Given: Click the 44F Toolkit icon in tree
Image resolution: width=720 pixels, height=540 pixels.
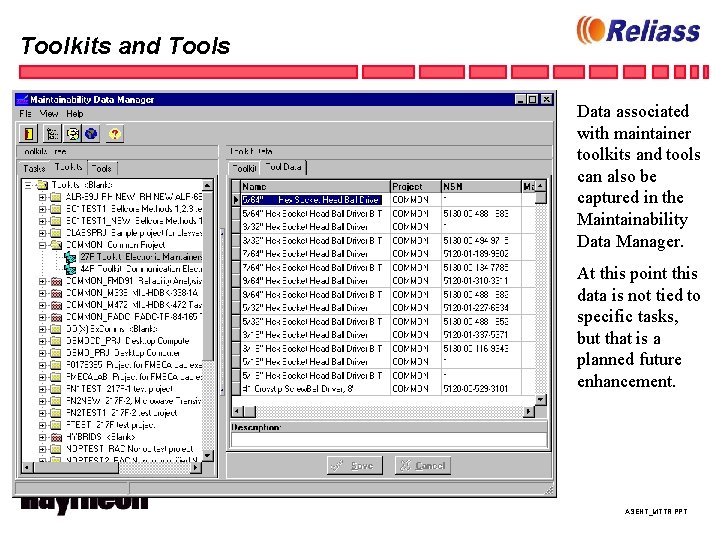Looking at the screenshot, I should (70, 269).
